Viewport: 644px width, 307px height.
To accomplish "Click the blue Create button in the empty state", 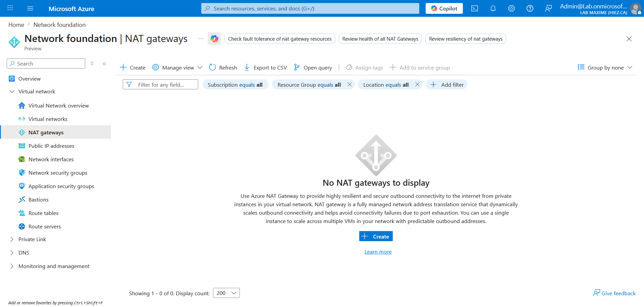I will (376, 236).
